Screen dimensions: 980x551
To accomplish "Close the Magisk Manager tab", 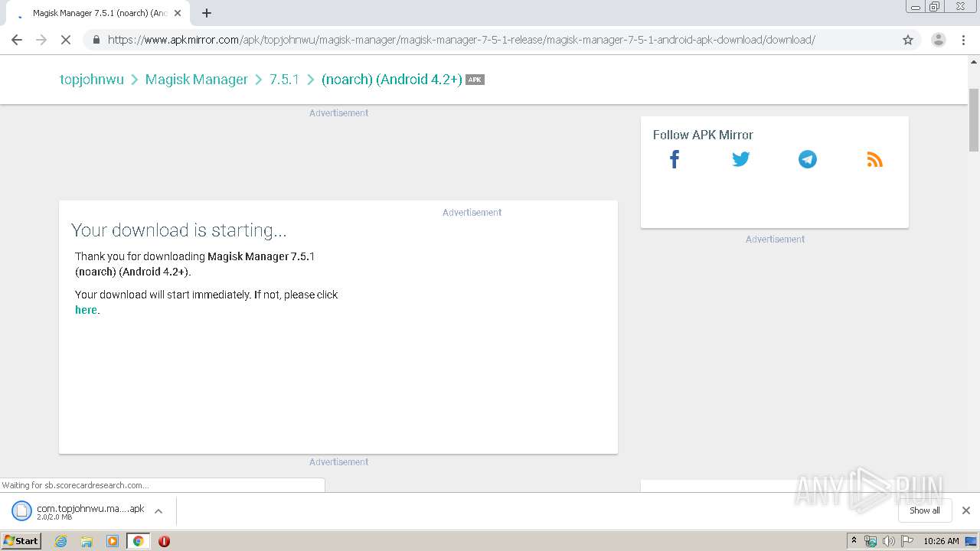I will tap(178, 13).
